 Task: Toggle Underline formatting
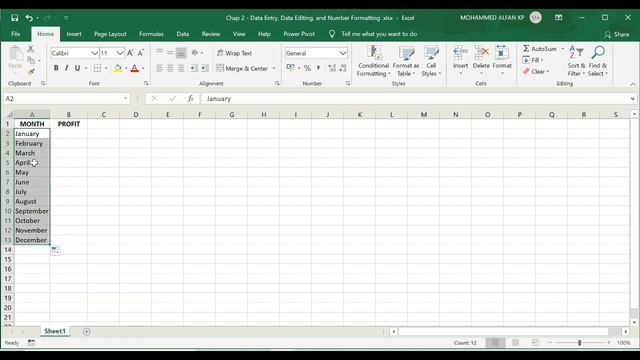pos(77,68)
